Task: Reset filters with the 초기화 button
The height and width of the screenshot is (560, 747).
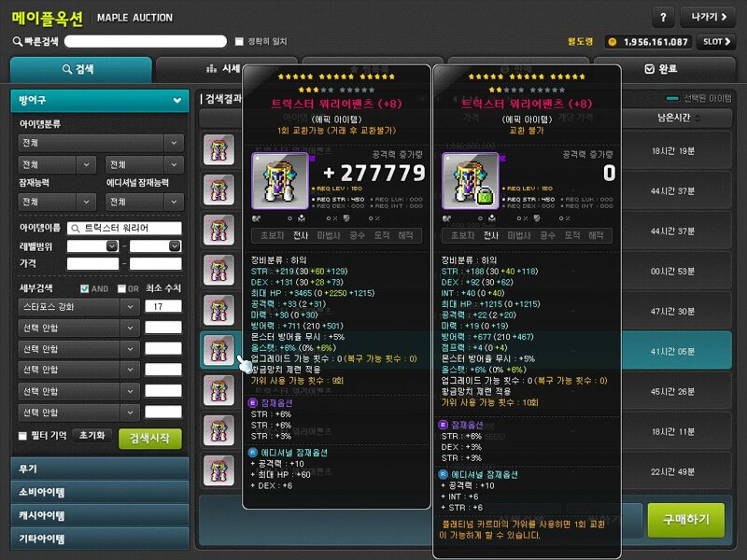Action: pos(92,436)
